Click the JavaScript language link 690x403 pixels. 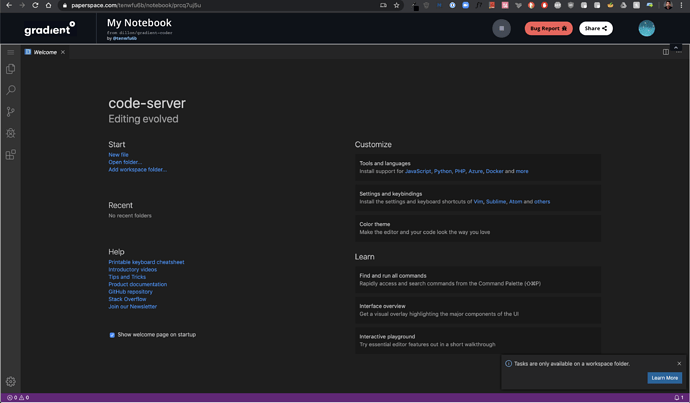click(418, 171)
